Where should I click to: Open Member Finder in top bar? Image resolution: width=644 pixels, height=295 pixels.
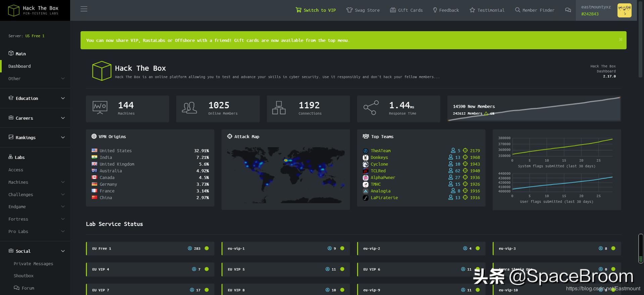(535, 10)
